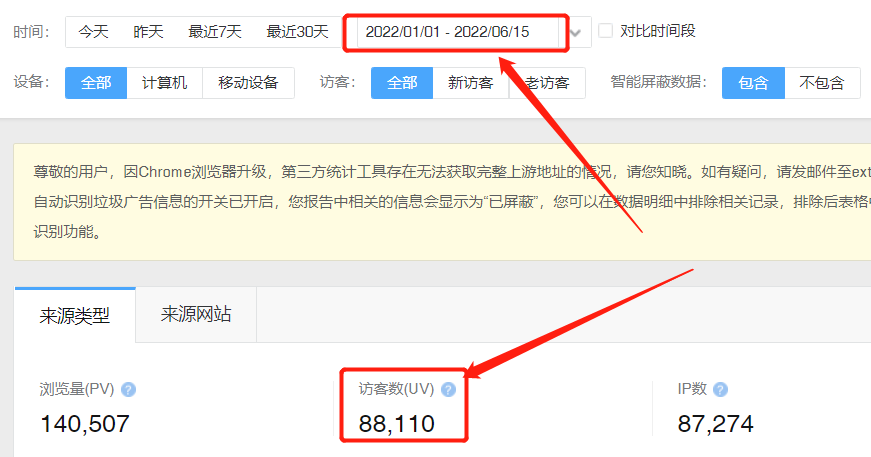This screenshot has width=871, height=457.
Task: Pick the 最近30天 time range
Action: click(x=297, y=32)
